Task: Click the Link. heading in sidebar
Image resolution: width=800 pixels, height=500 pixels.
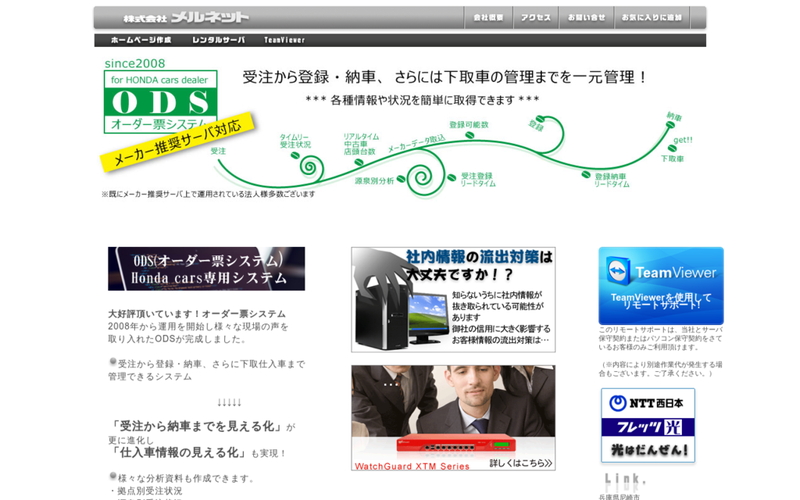Action: point(625,480)
